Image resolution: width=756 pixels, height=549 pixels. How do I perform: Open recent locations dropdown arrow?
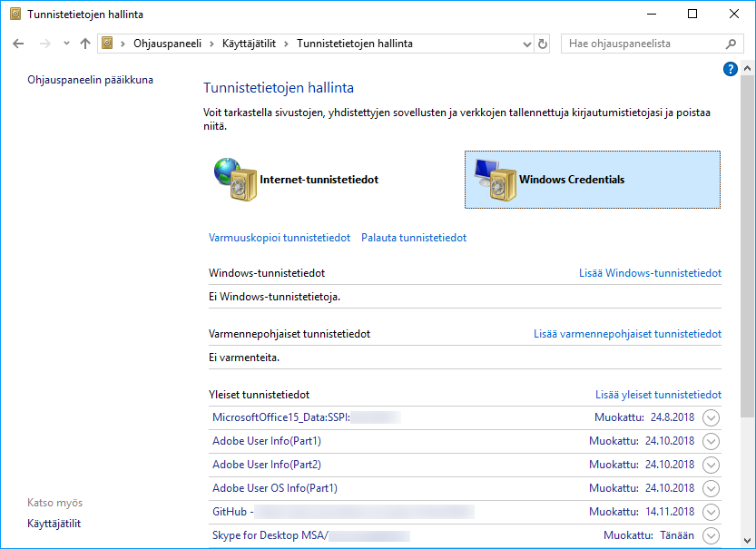click(x=65, y=44)
